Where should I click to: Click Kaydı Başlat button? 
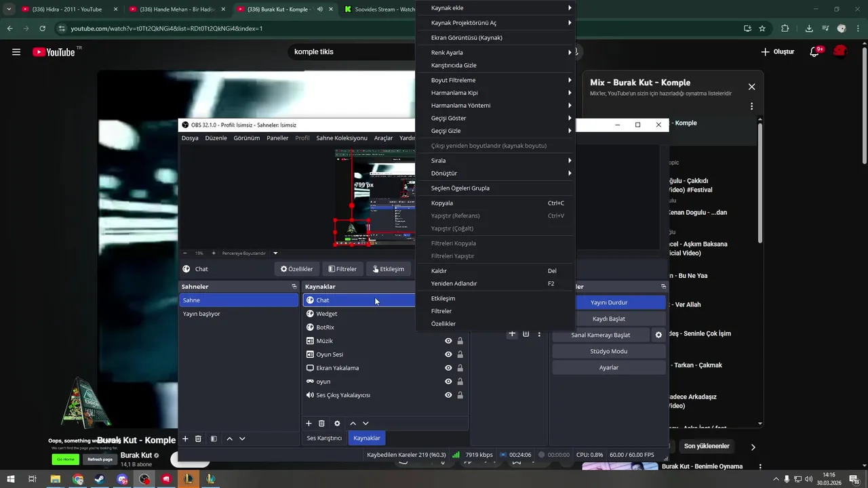click(609, 319)
